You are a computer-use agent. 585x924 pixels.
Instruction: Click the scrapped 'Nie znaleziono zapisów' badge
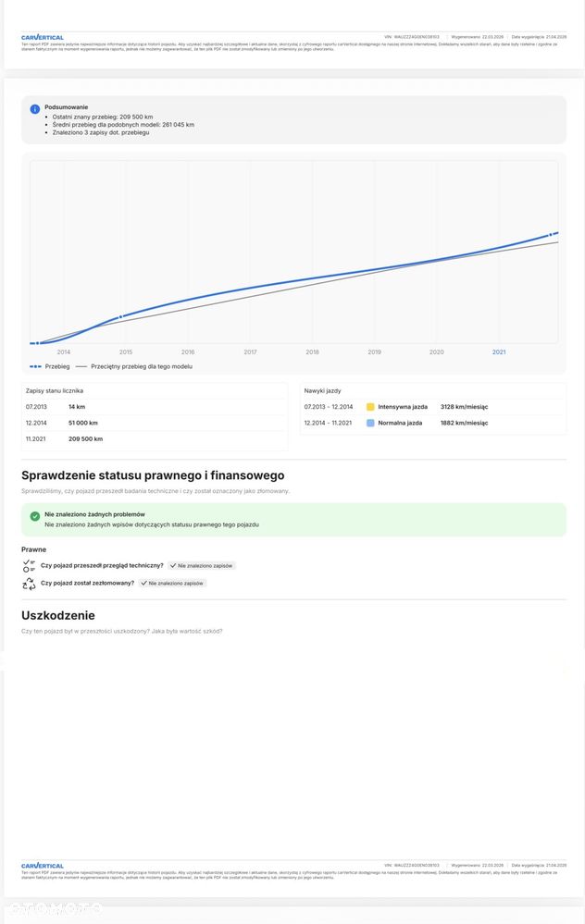[171, 584]
